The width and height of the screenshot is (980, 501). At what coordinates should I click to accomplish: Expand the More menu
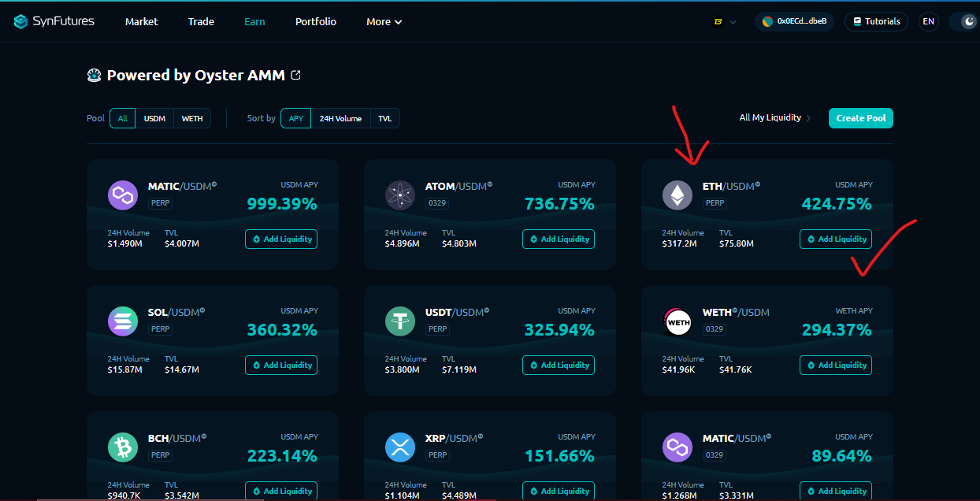tap(384, 21)
